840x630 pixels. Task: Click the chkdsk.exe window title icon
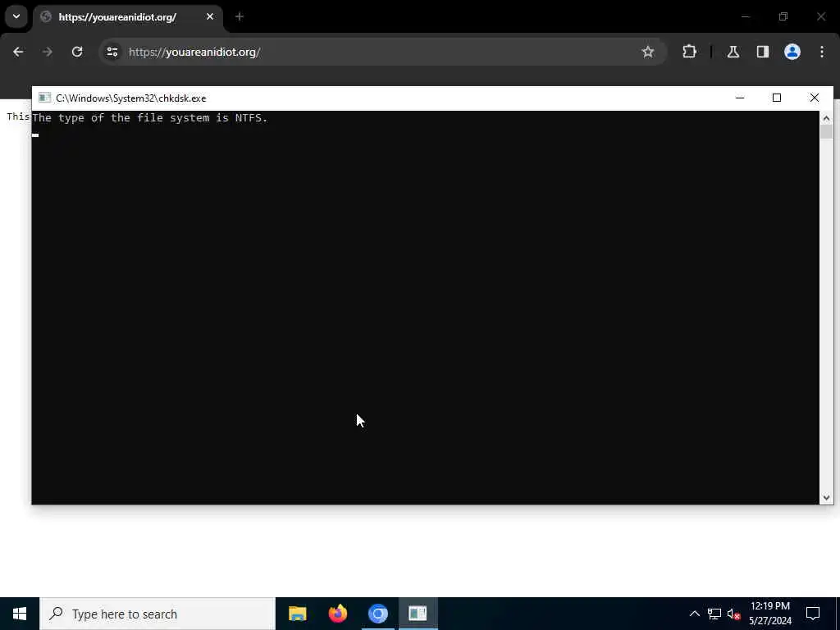[44, 98]
